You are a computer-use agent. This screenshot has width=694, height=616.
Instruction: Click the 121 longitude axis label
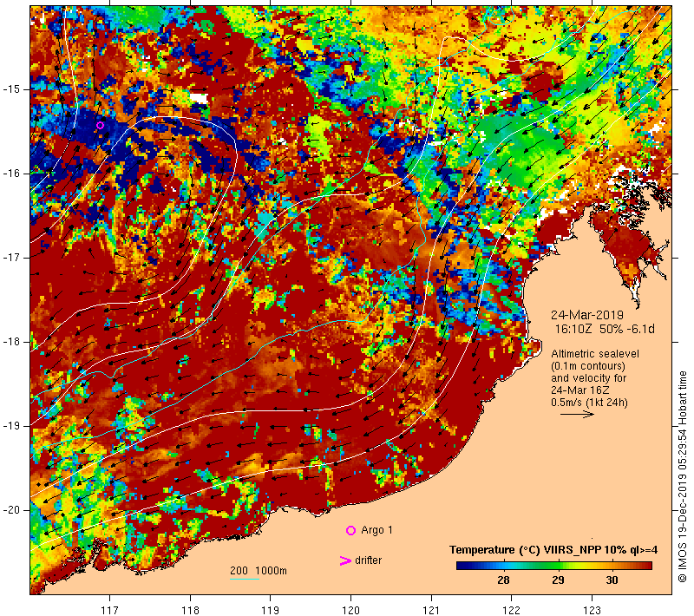click(x=430, y=610)
